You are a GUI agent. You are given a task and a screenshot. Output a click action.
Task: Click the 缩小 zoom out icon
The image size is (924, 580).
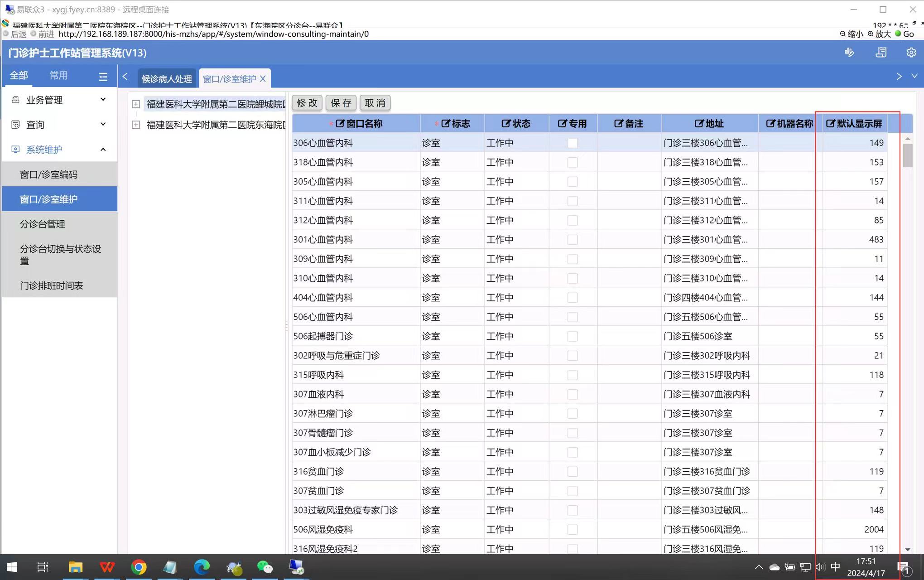pyautogui.click(x=843, y=34)
